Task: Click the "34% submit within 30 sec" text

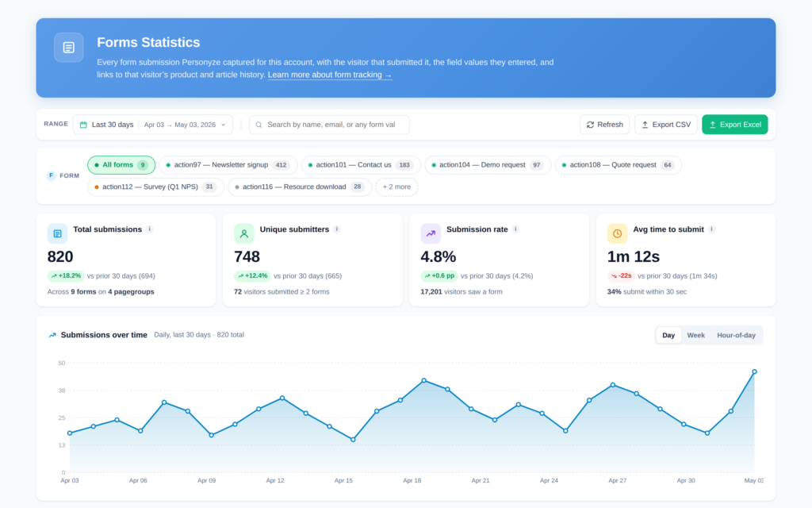Action: click(647, 292)
